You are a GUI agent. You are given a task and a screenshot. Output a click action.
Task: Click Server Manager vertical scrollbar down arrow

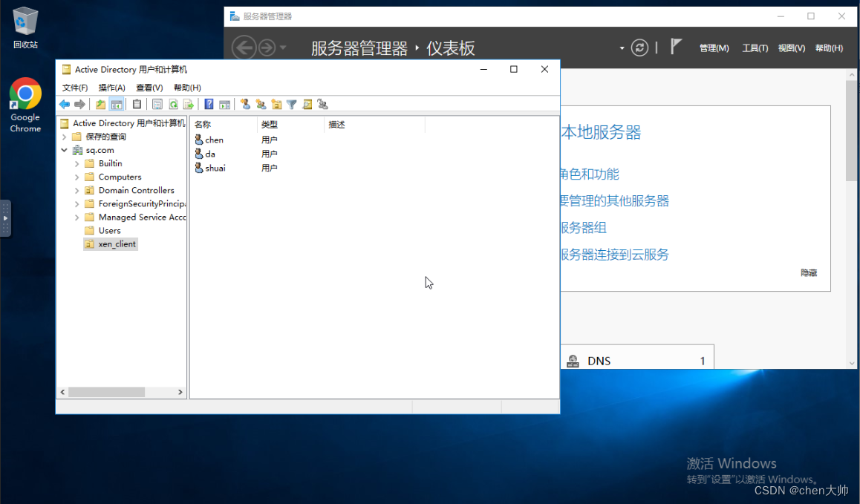[x=852, y=363]
